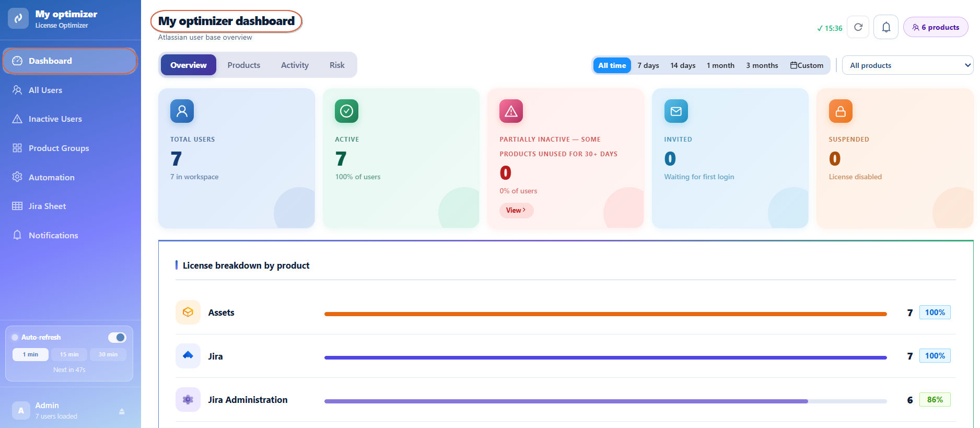The image size is (980, 428).
Task: Expand the Admin account menu arrow
Action: tap(122, 411)
